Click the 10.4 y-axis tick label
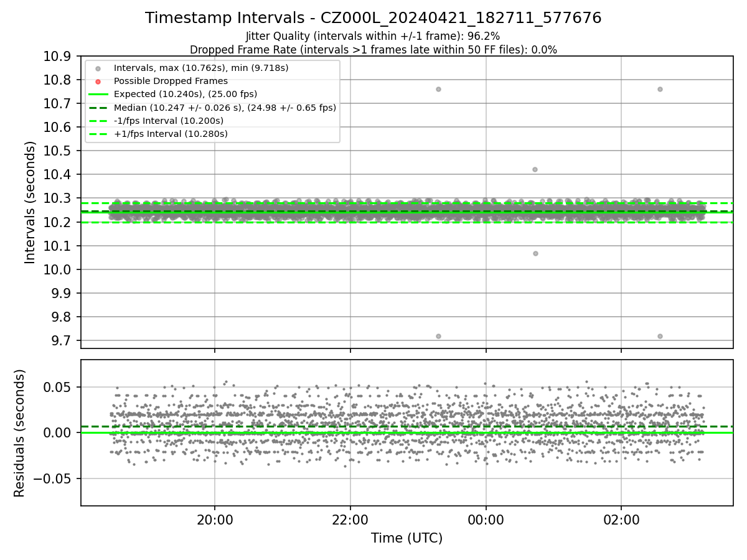This screenshot has height=560, width=747. (59, 175)
